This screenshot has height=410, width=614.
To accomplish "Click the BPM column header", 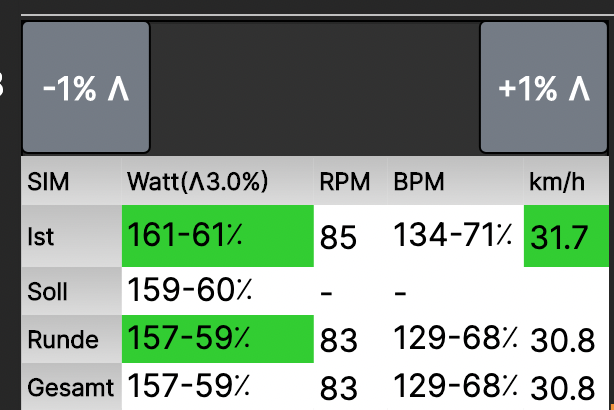I will [x=419, y=182].
